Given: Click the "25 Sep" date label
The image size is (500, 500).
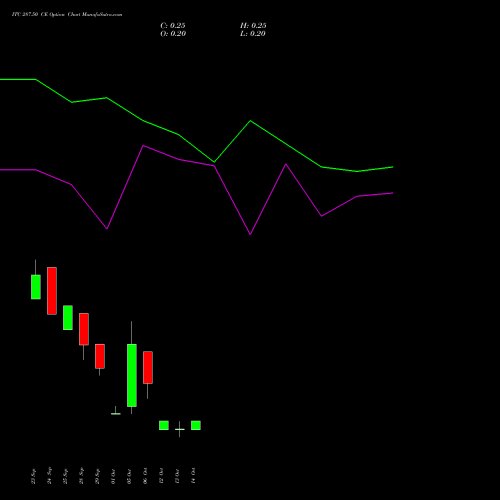Looking at the screenshot, I should 65,476.
